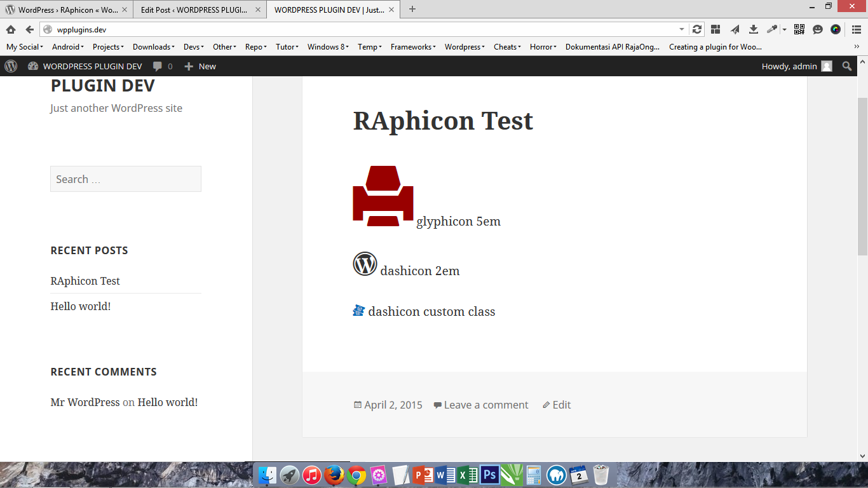The width and height of the screenshot is (868, 488).
Task: Click the sidebar Search field
Action: tap(126, 179)
